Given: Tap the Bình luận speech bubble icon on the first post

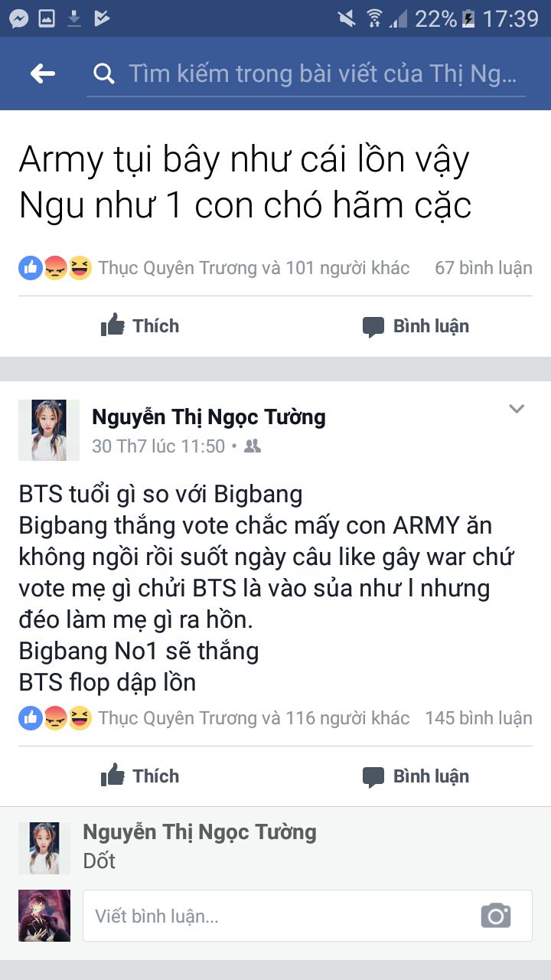Looking at the screenshot, I should pos(373,327).
